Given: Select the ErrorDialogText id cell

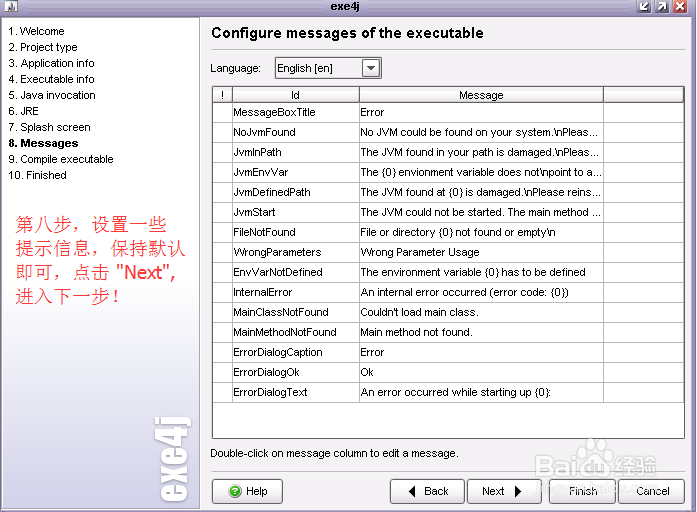Looking at the screenshot, I should 296,392.
